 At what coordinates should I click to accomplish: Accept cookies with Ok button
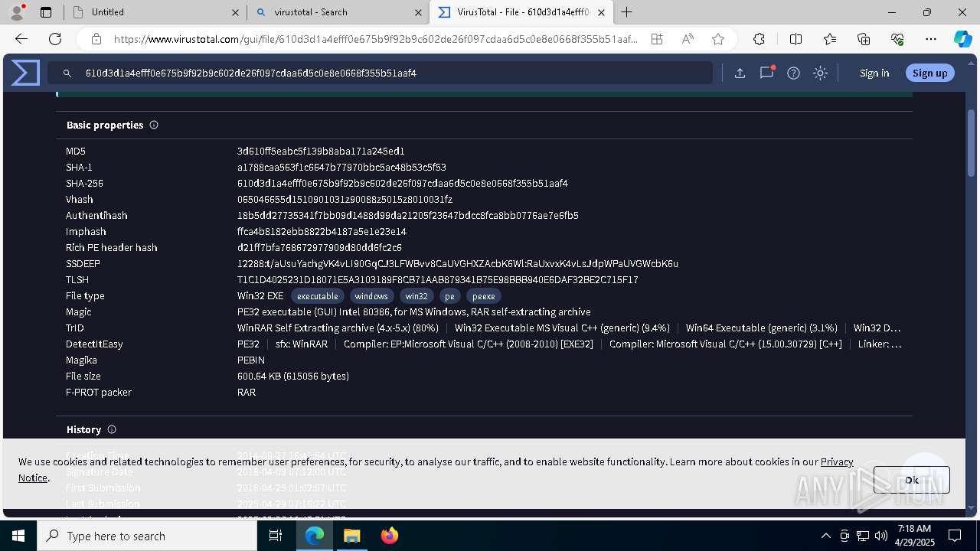pyautogui.click(x=911, y=480)
